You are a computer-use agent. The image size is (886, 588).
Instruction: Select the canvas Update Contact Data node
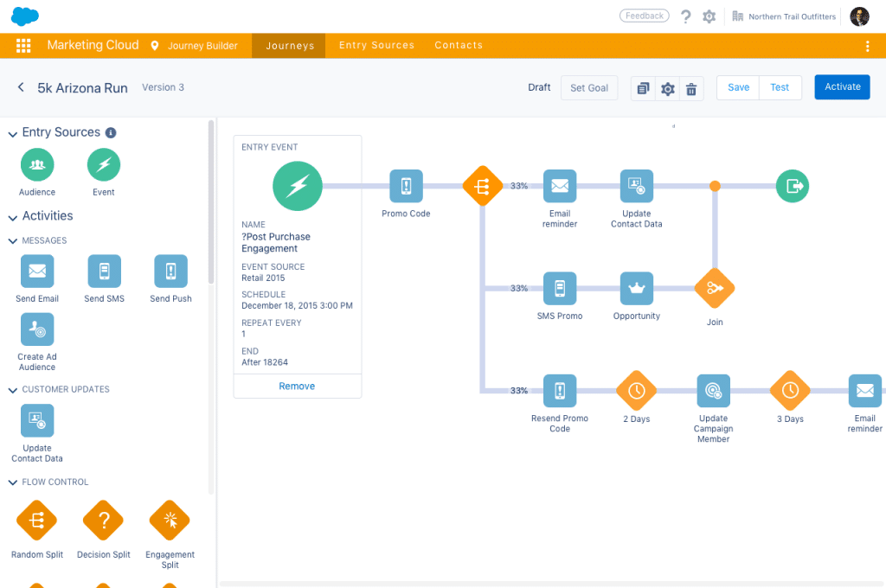636,186
